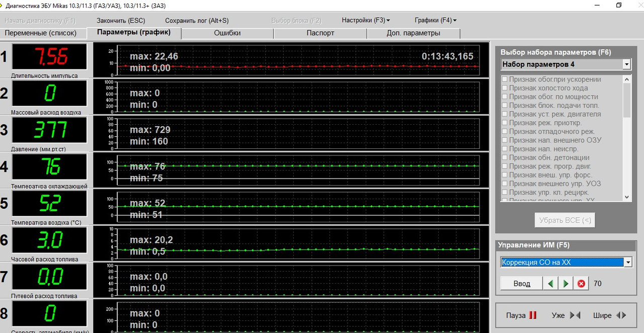Screen dimensions: 644x333
Task: Toggle Признак уст. реж. двигателя checkbox
Action: click(505, 114)
